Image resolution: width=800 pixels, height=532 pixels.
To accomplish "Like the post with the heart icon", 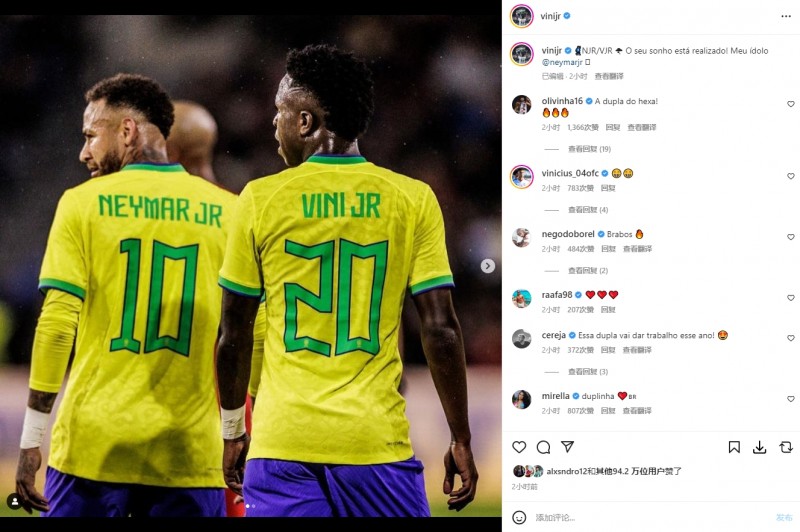I will tap(519, 447).
